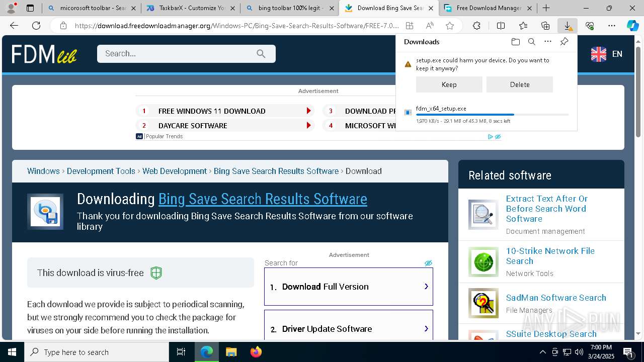Click the FDMlib logo
Image resolution: width=644 pixels, height=362 pixels.
coord(44,54)
